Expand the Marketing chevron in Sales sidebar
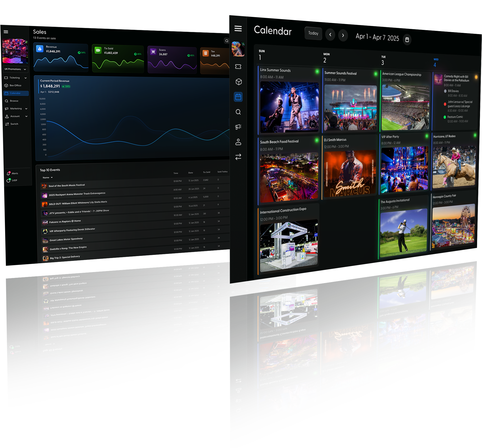 point(26,109)
